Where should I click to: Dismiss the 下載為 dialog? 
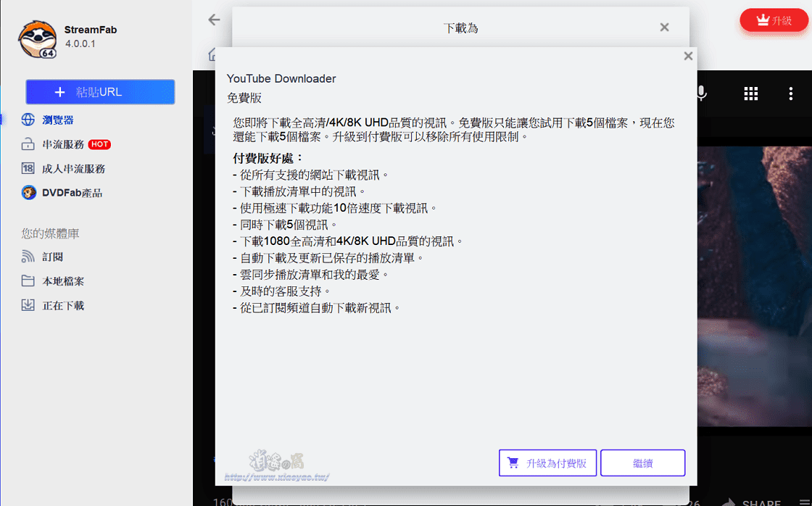[x=664, y=26]
